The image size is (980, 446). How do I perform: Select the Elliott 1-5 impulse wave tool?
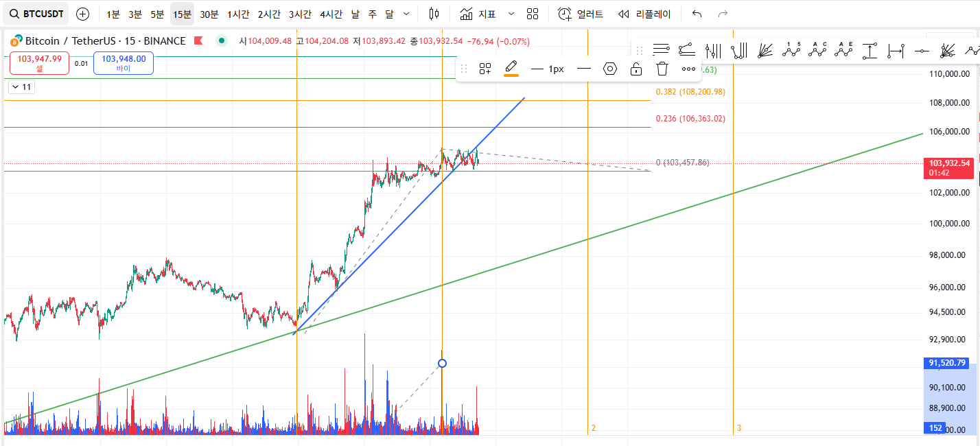click(x=791, y=49)
